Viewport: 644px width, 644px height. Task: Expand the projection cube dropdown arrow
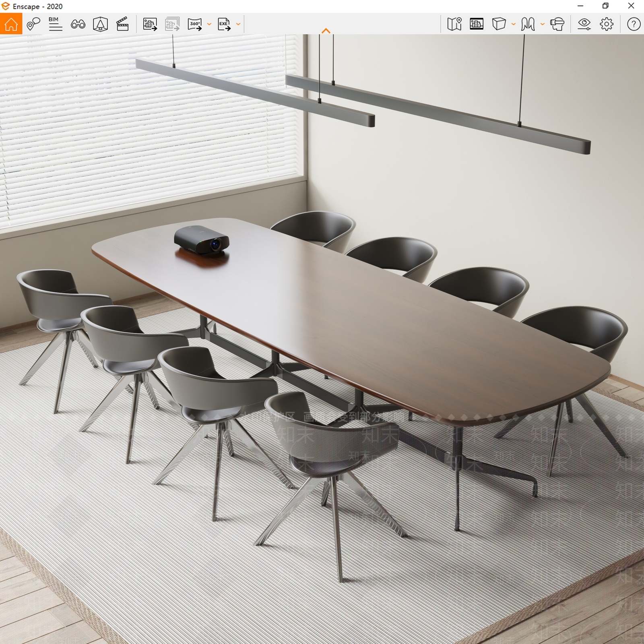513,24
